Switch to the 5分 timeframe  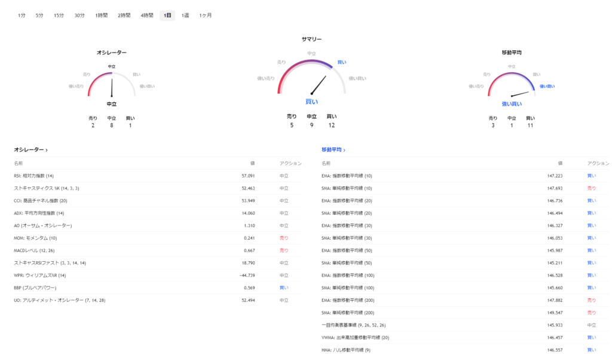pyautogui.click(x=39, y=15)
